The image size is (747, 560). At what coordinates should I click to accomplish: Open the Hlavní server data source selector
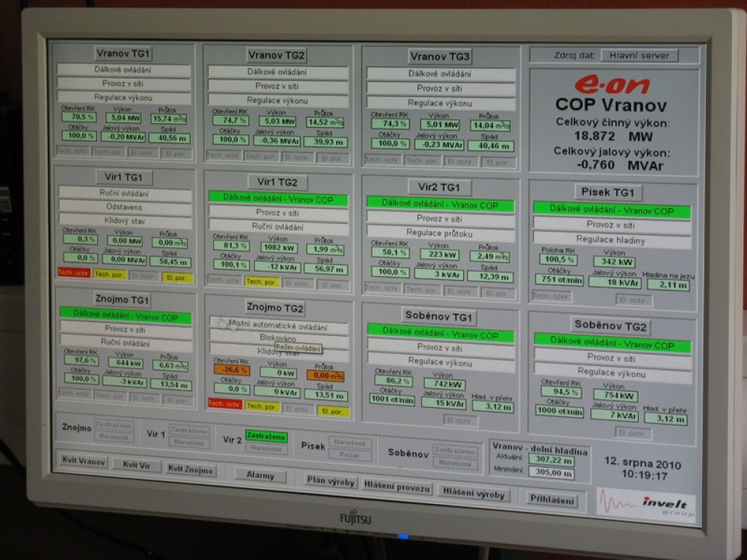(x=639, y=55)
